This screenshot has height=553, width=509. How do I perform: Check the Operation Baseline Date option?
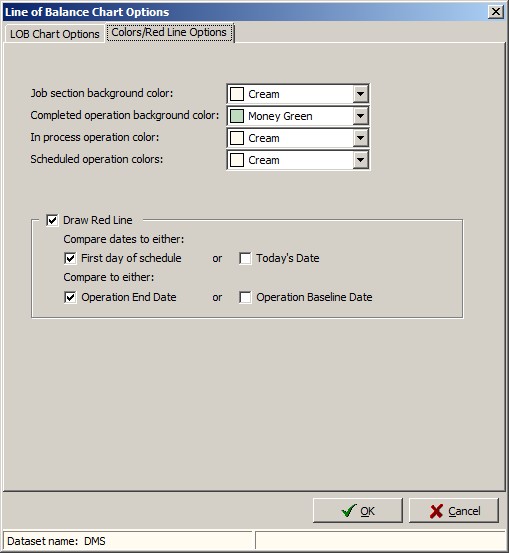(x=245, y=297)
